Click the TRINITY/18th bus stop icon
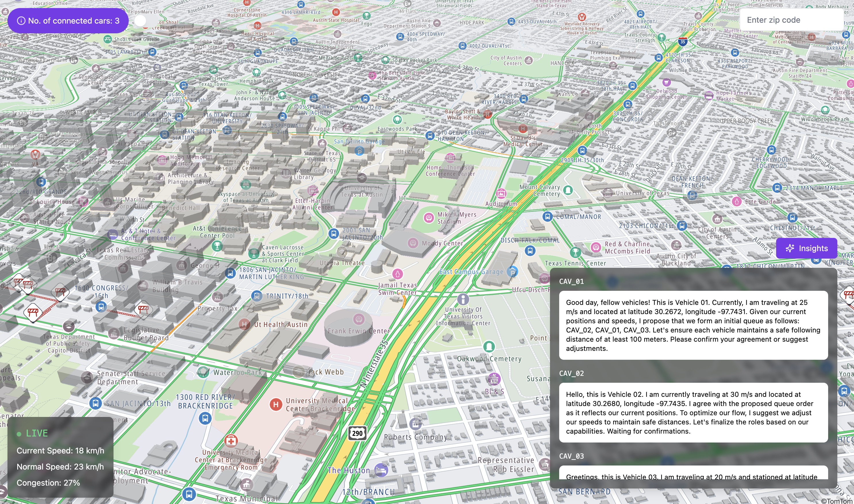This screenshot has height=504, width=854. 257,296
